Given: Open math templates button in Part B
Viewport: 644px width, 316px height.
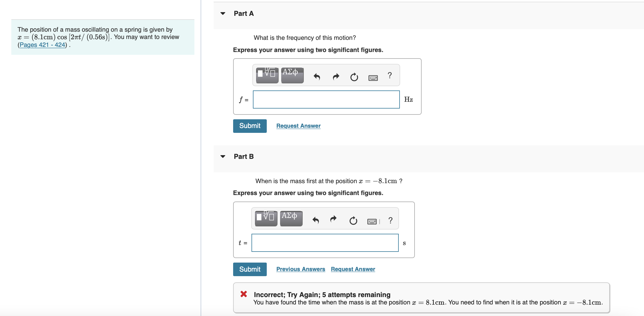Looking at the screenshot, I should [266, 218].
